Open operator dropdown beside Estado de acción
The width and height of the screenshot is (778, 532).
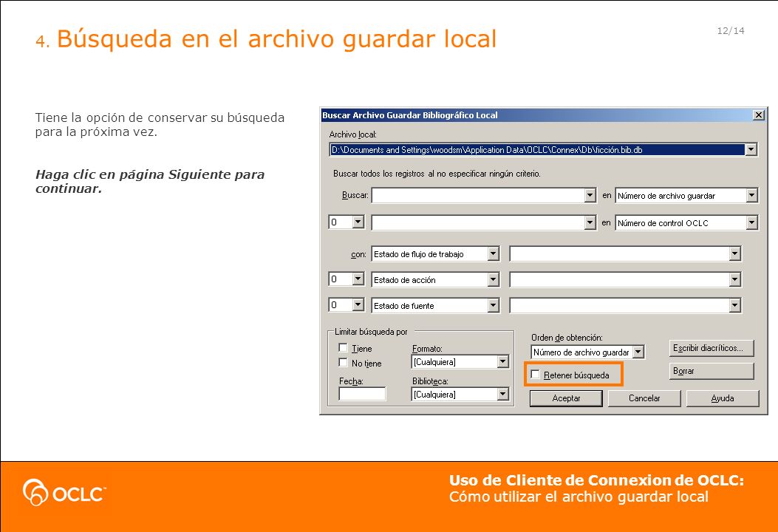(x=358, y=279)
